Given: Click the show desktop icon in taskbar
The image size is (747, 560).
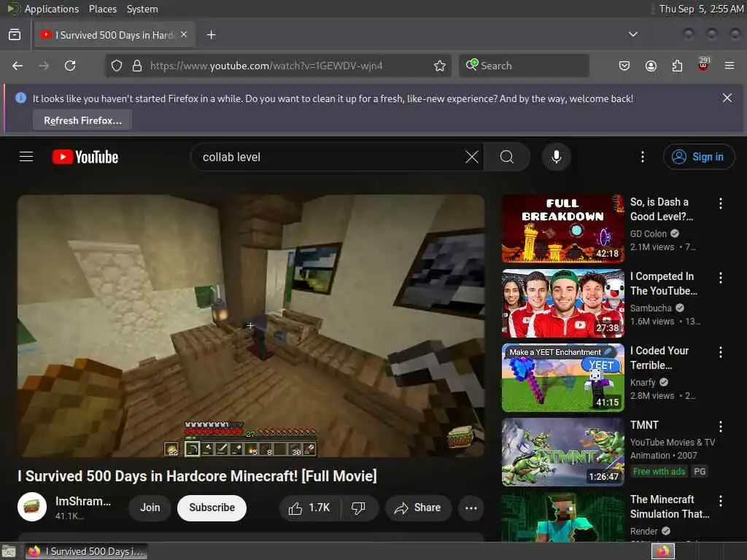Looking at the screenshot, I should 9,551.
